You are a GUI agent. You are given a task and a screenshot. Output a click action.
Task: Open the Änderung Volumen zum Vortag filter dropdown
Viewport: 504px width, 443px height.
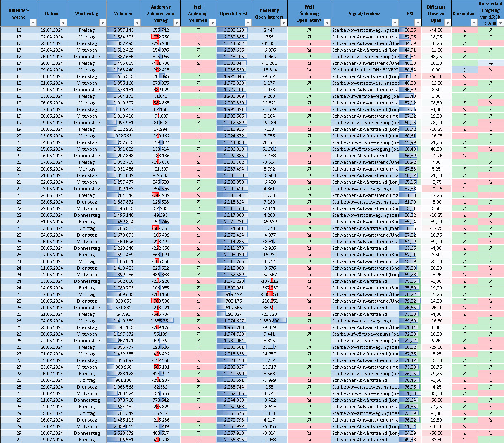[x=177, y=23]
